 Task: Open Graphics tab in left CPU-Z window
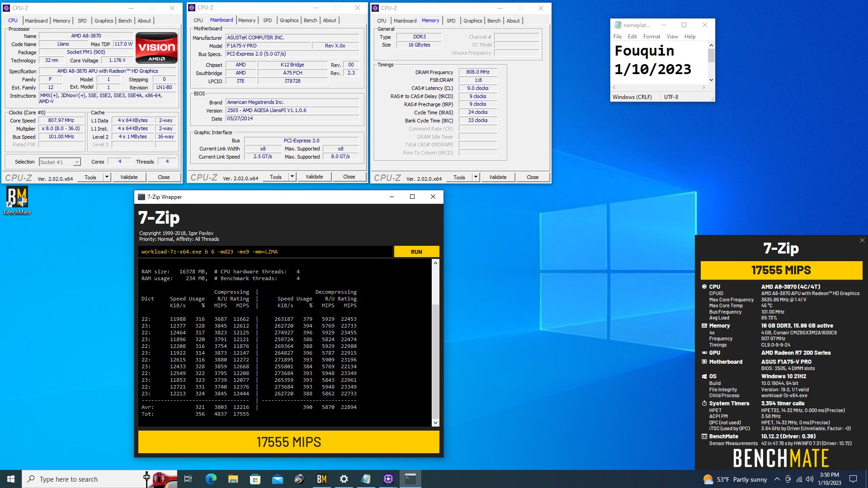click(104, 21)
